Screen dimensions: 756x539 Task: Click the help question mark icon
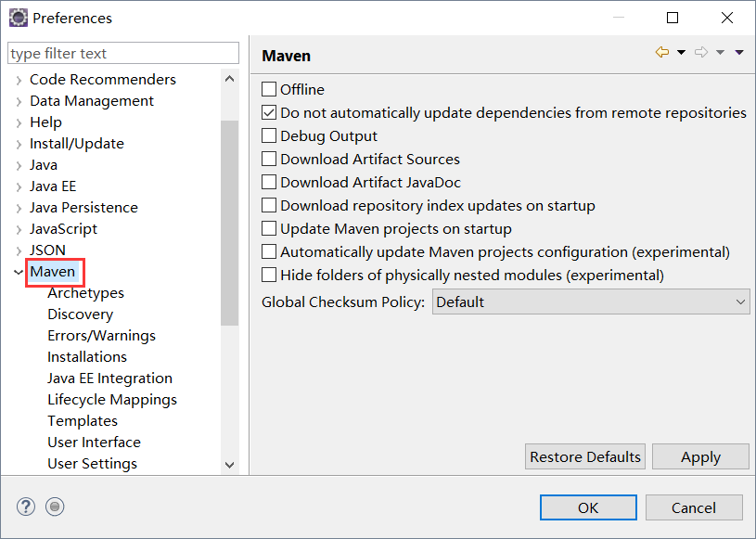[x=26, y=507]
